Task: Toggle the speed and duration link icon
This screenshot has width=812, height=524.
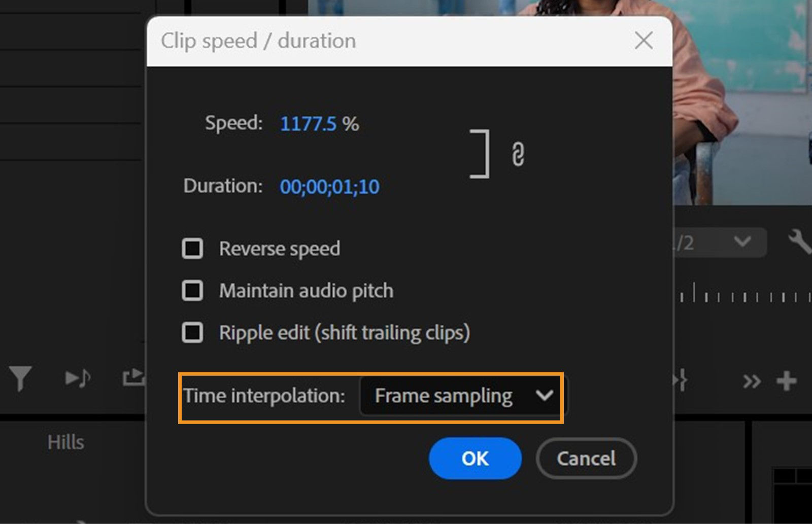Action: [518, 154]
